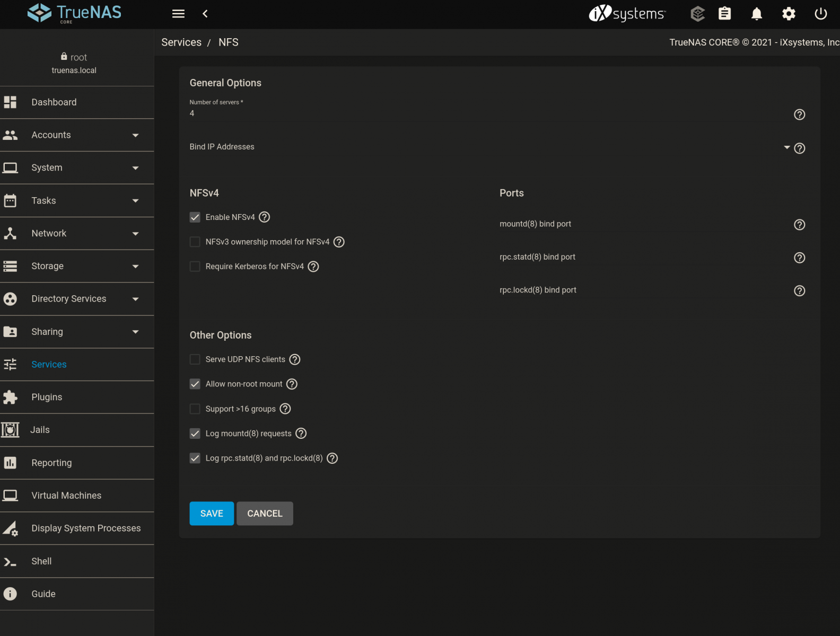Open Display System Processes
Image resolution: width=840 pixels, height=636 pixels.
pyautogui.click(x=77, y=528)
